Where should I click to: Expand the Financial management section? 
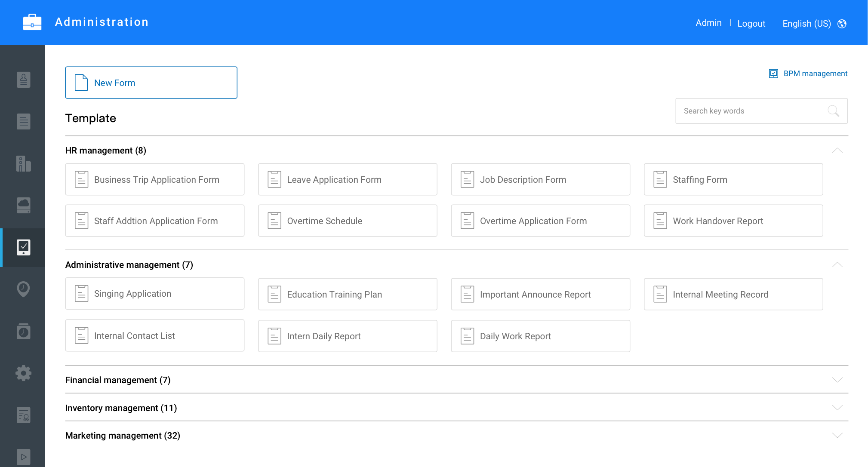837,380
